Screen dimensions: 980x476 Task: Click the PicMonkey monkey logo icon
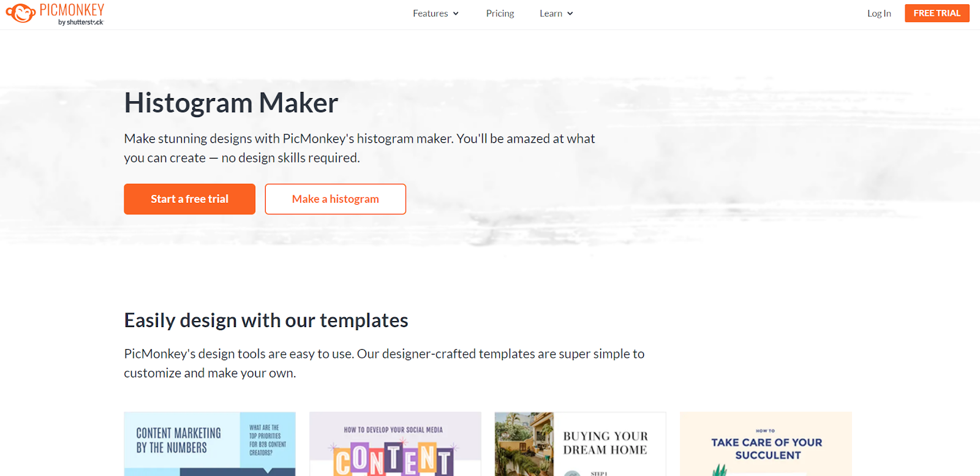[21, 13]
